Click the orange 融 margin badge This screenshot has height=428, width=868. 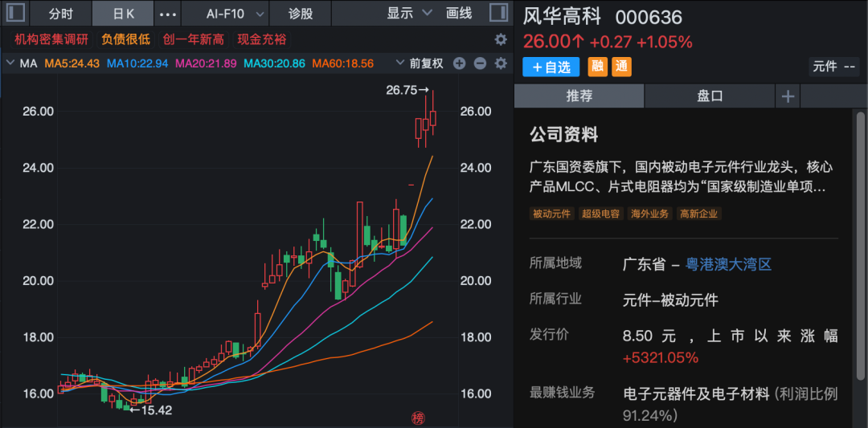(x=598, y=67)
